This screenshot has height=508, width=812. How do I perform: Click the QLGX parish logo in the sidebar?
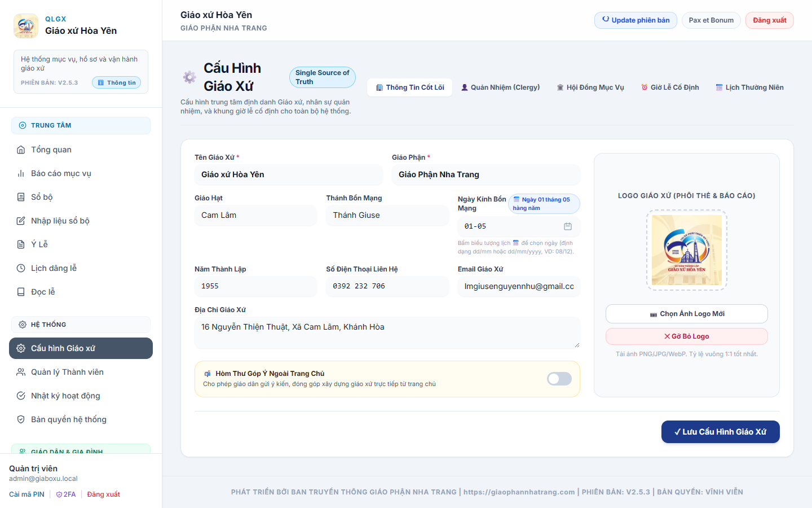click(26, 26)
